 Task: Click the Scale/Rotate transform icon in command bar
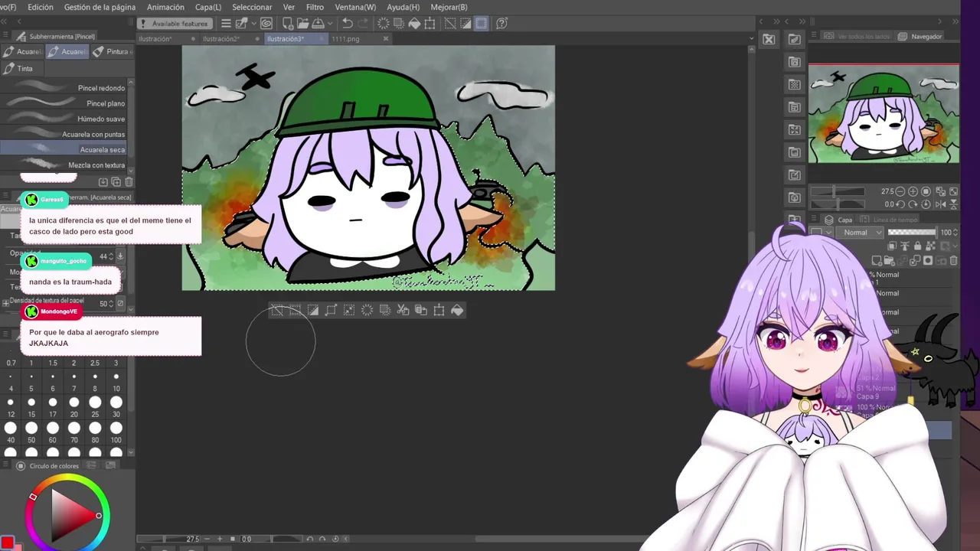pyautogui.click(x=429, y=24)
